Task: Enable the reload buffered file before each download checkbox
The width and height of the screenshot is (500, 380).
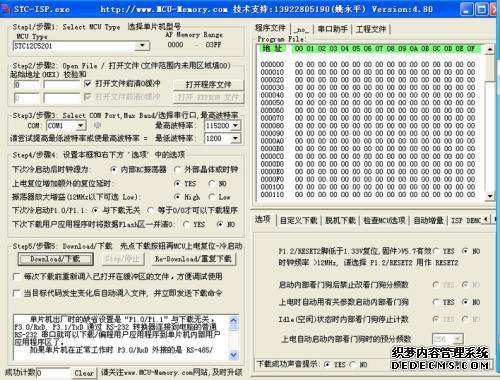Action: click(16, 277)
